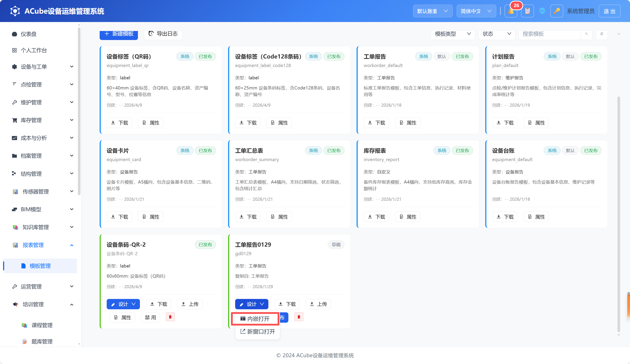This screenshot has width=630, height=364.
Task: Select 内嵌打开 from the design menu
Action: click(x=255, y=318)
